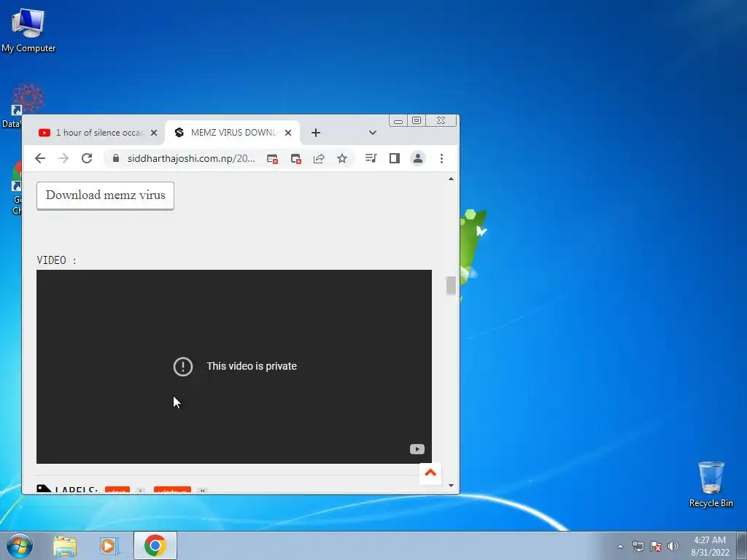
Task: Minimize the Chrome window
Action: tap(398, 121)
